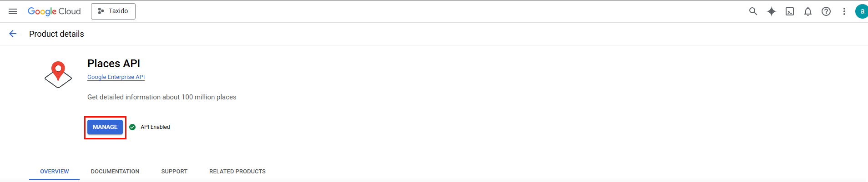Click the Google Cloud logo
Screen dimensions: 868x182
pyautogui.click(x=54, y=11)
